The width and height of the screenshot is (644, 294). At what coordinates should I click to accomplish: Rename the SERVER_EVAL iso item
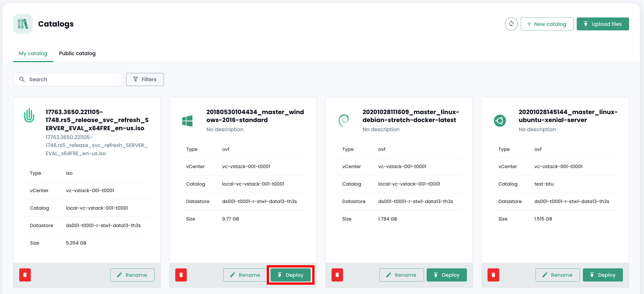click(132, 275)
